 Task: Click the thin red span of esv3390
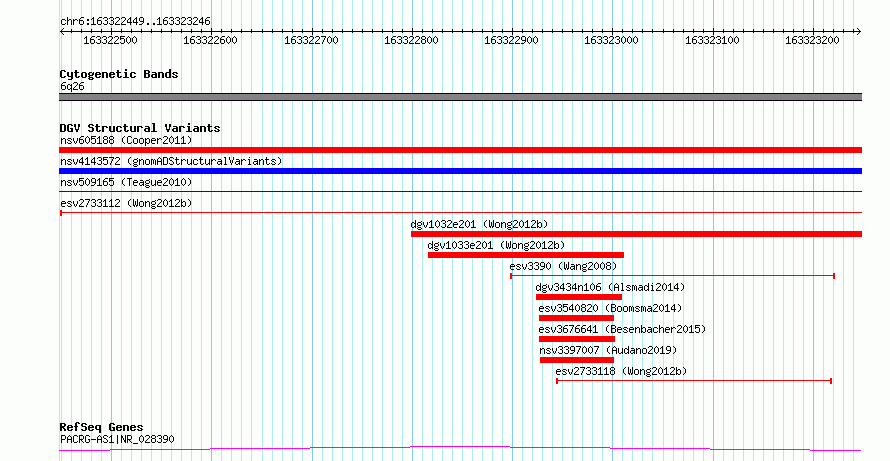tap(673, 276)
